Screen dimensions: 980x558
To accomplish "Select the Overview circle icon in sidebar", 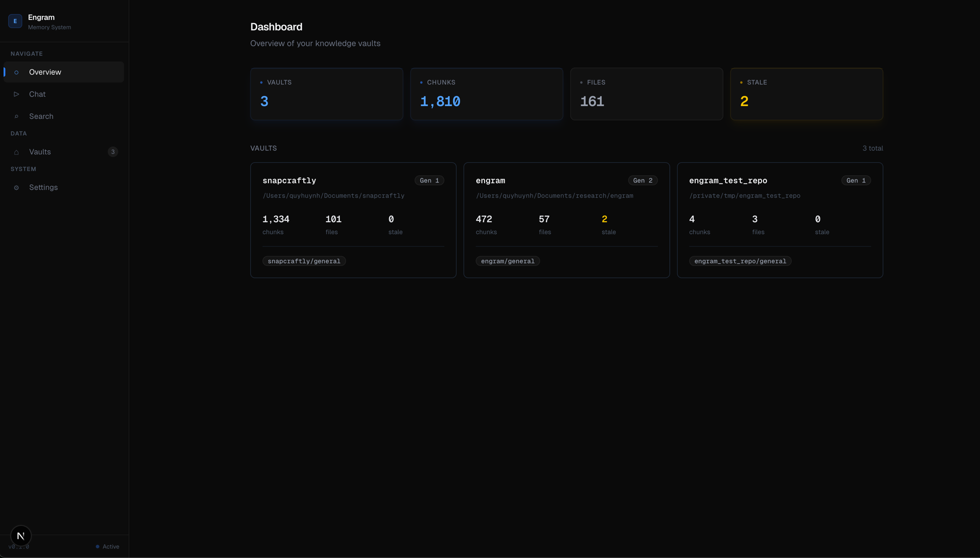I will pos(17,72).
